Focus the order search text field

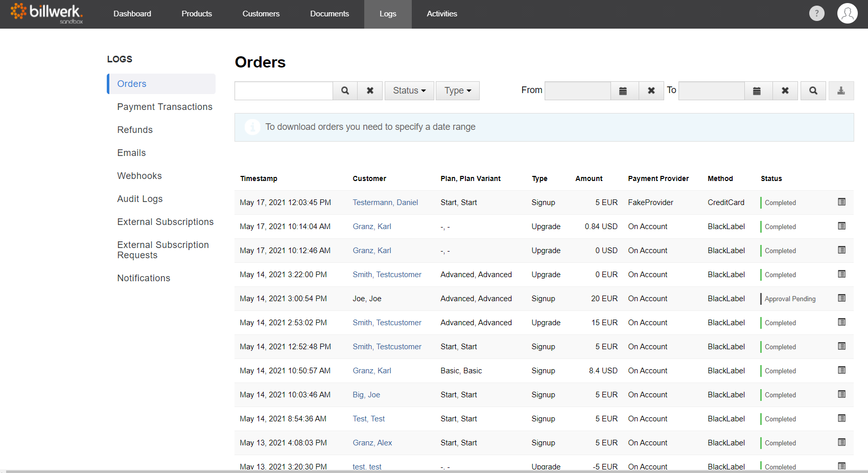coord(284,91)
